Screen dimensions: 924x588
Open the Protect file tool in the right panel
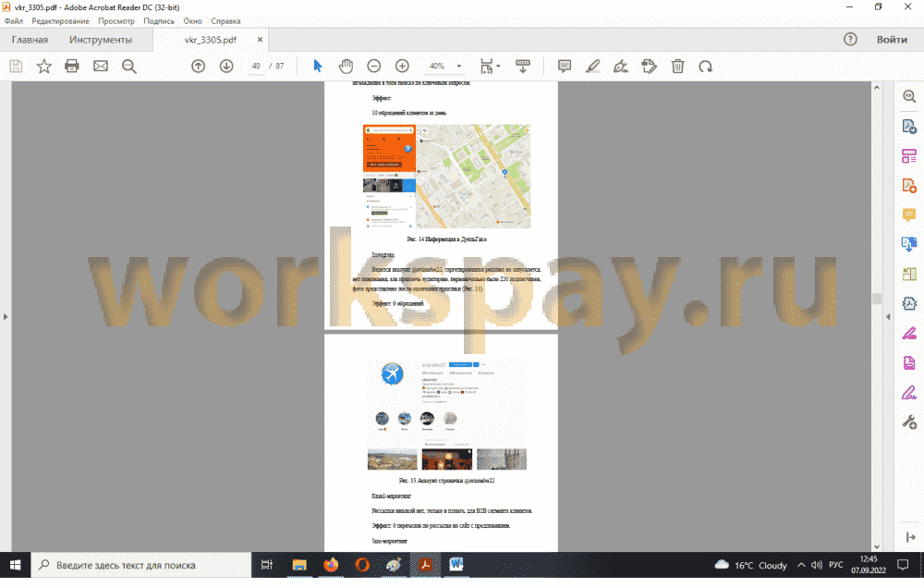point(909,362)
